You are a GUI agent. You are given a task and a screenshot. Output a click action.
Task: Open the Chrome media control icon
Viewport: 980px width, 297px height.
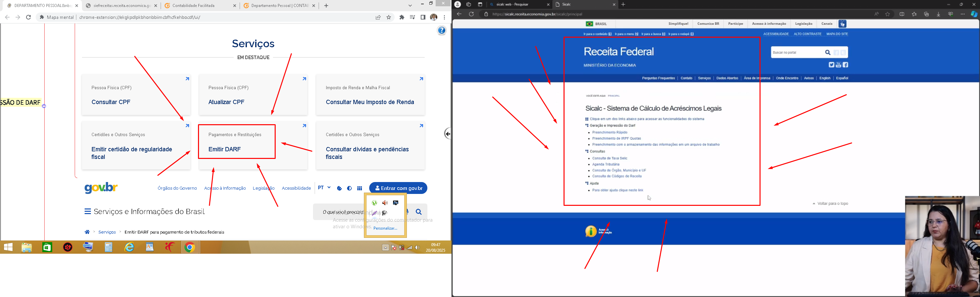pos(412,17)
